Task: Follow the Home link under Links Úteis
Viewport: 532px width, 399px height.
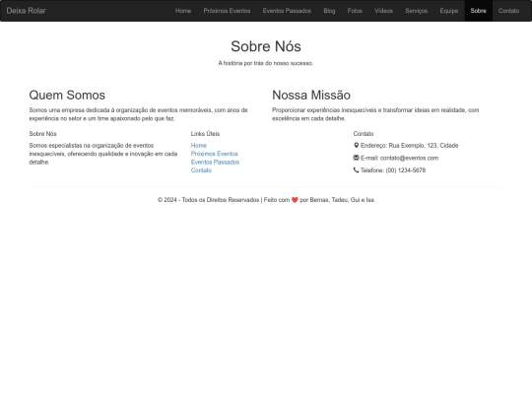Action: [x=199, y=146]
